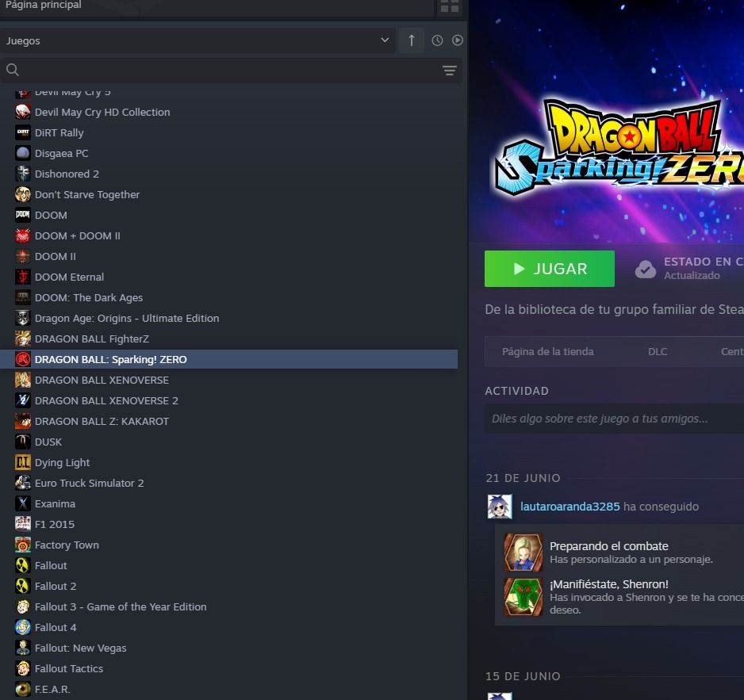This screenshot has width=744, height=700.
Task: Open DUSK game icon
Action: tap(23, 442)
